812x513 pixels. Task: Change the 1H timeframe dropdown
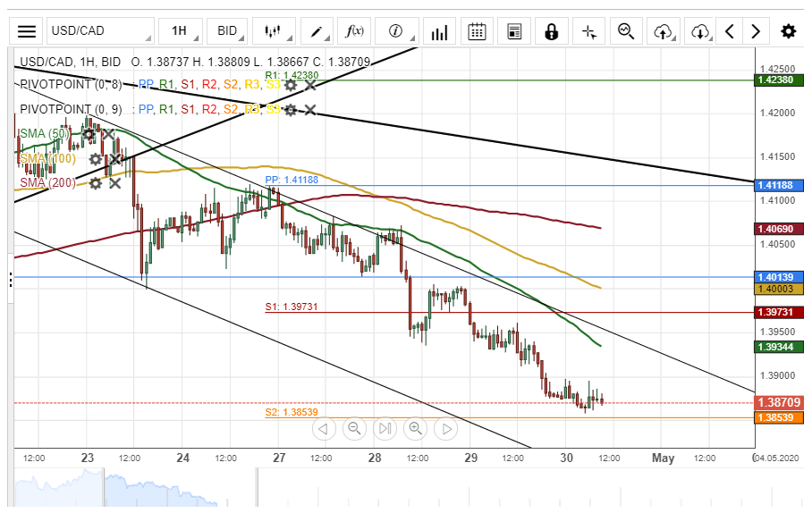click(x=181, y=31)
